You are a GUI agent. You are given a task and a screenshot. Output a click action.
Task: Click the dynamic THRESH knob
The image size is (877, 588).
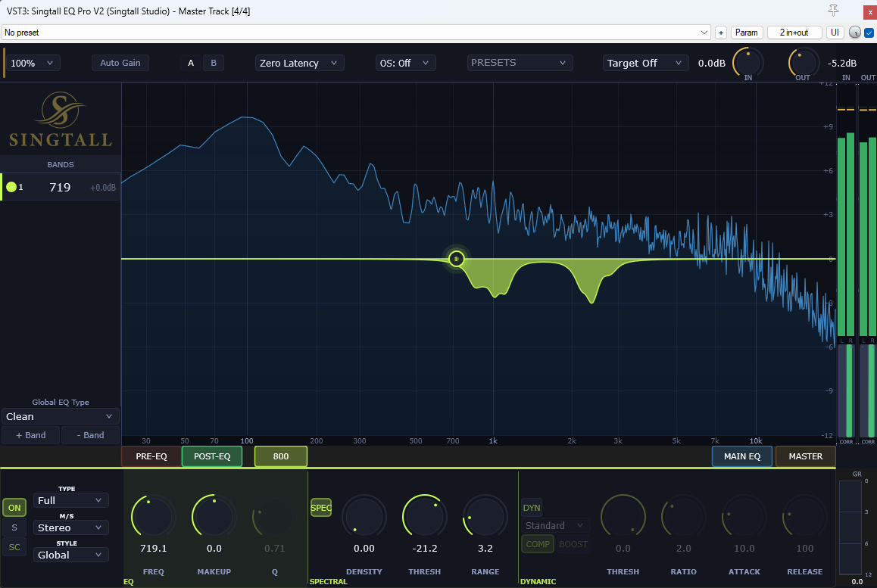point(623,516)
